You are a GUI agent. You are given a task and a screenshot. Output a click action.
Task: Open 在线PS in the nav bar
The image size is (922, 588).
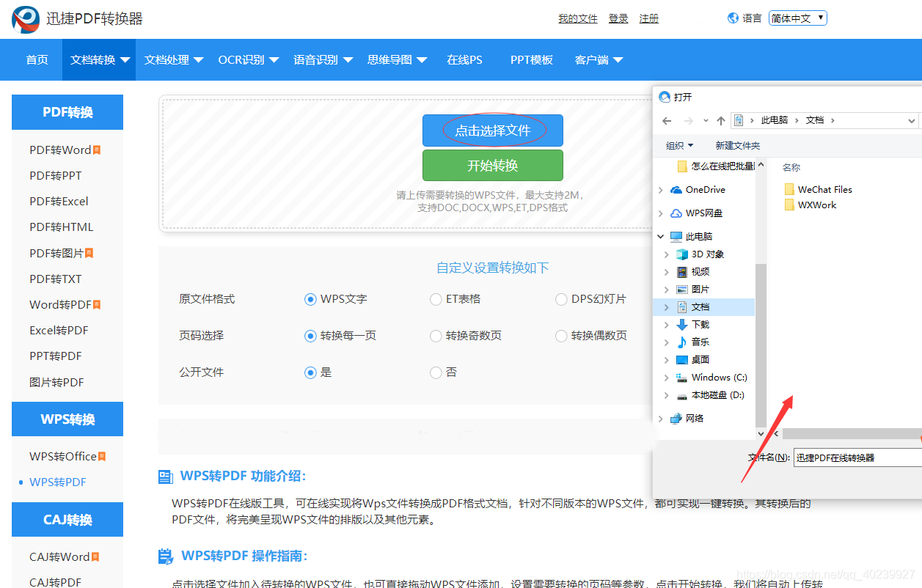coord(465,60)
